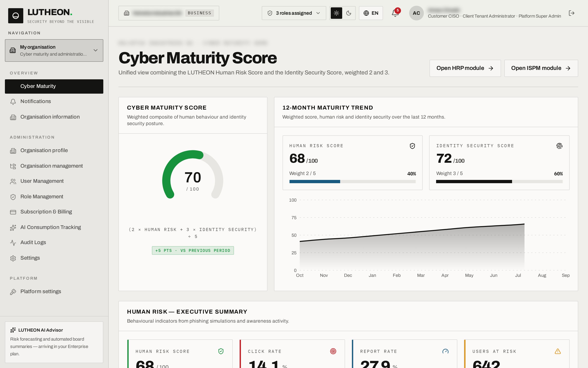Click the LUTHEON AI Advisor sparkle icon
The height and width of the screenshot is (368, 588).
point(13,330)
